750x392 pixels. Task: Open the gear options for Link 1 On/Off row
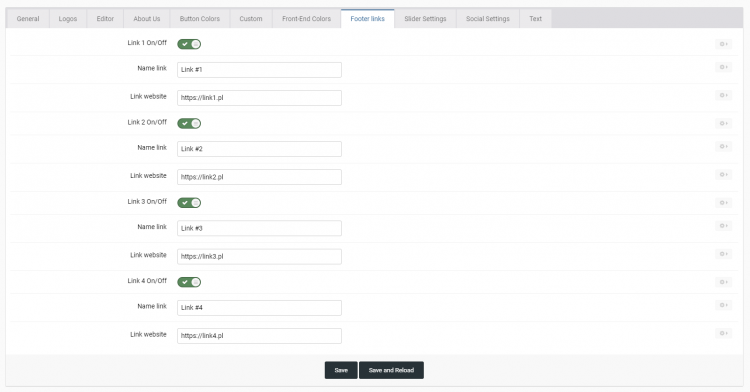(723, 44)
